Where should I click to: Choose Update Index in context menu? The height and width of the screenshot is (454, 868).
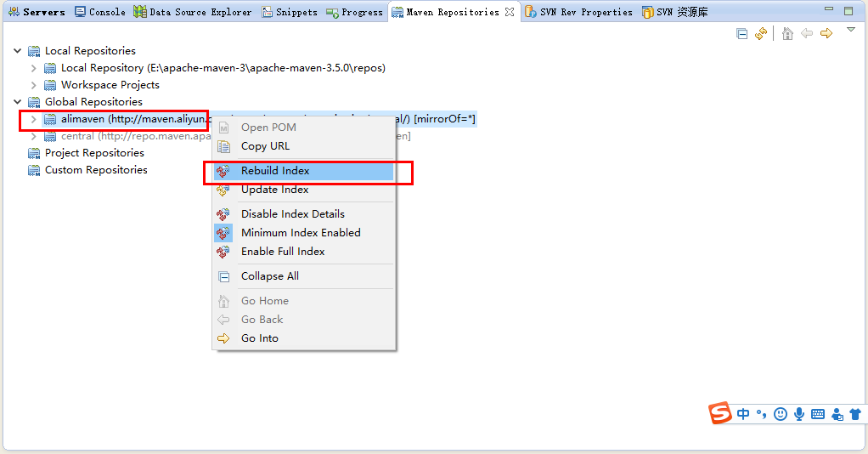(304, 190)
